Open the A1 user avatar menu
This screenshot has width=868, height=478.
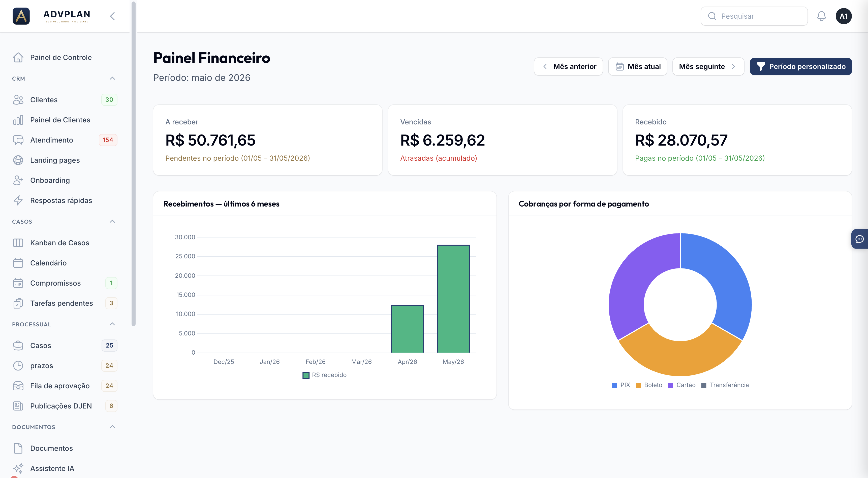843,16
